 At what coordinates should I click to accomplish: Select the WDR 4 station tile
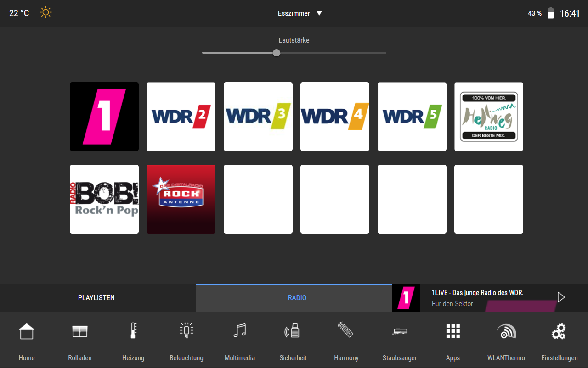[x=335, y=117]
